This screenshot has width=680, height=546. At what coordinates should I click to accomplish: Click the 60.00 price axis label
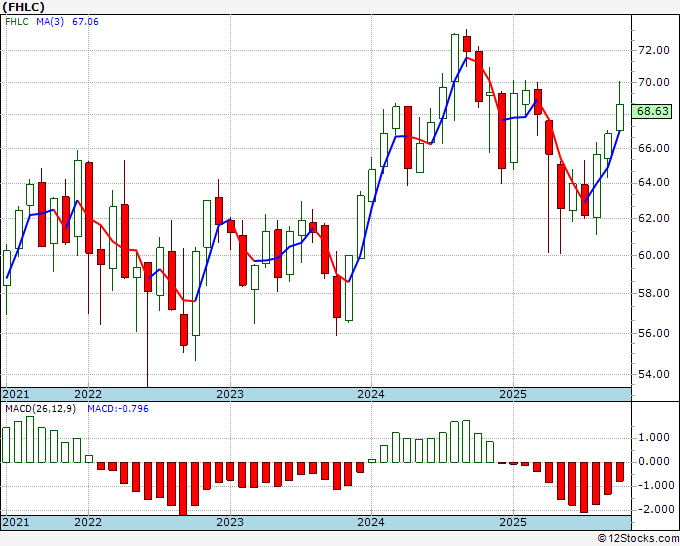click(654, 255)
